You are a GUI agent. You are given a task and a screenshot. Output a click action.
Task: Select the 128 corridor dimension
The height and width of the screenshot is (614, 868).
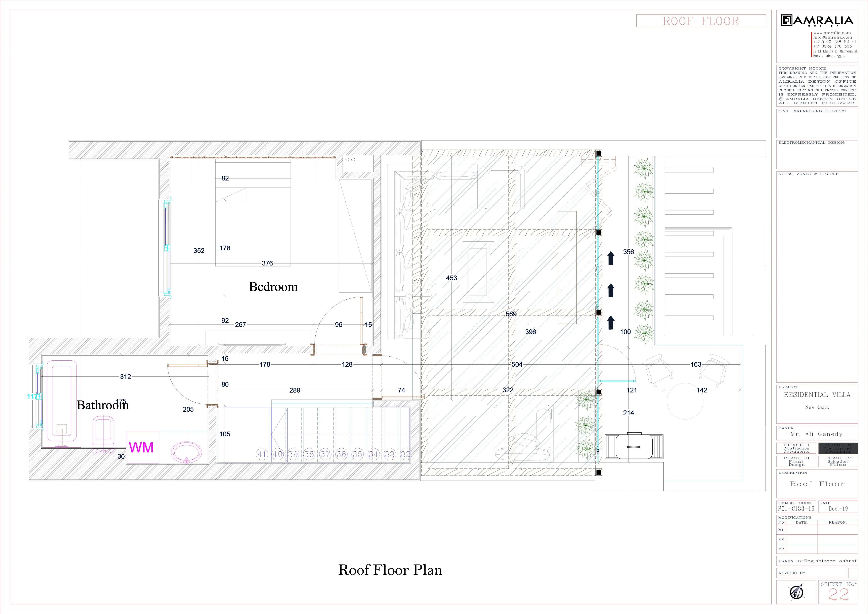pos(347,365)
